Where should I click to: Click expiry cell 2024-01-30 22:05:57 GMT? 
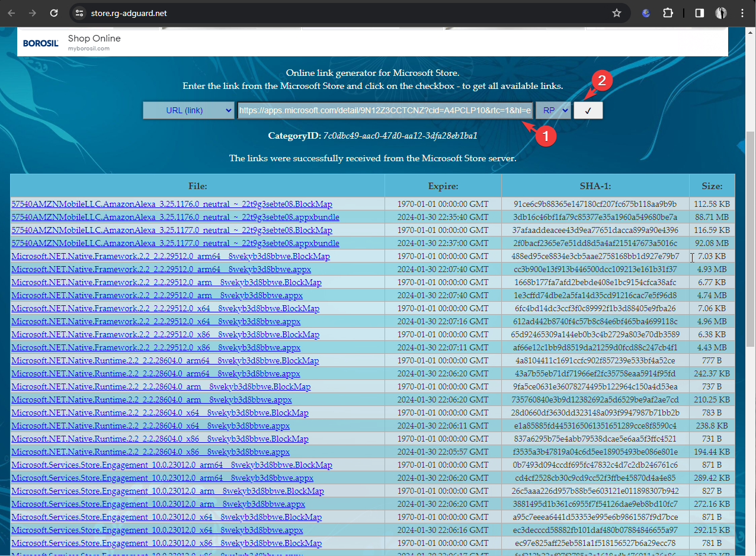coord(443,452)
